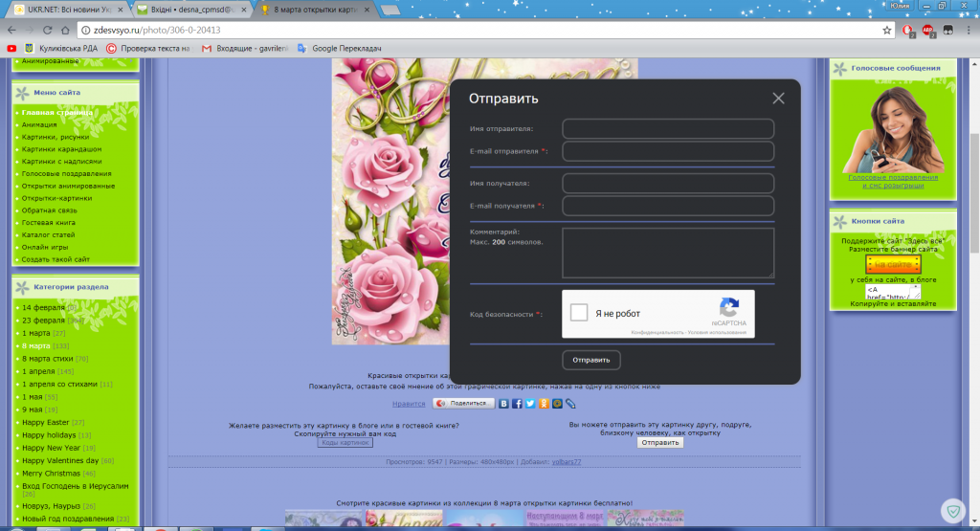The width and height of the screenshot is (980, 531).
Task: Focus the 'Имя получателя' input field
Action: click(x=668, y=183)
